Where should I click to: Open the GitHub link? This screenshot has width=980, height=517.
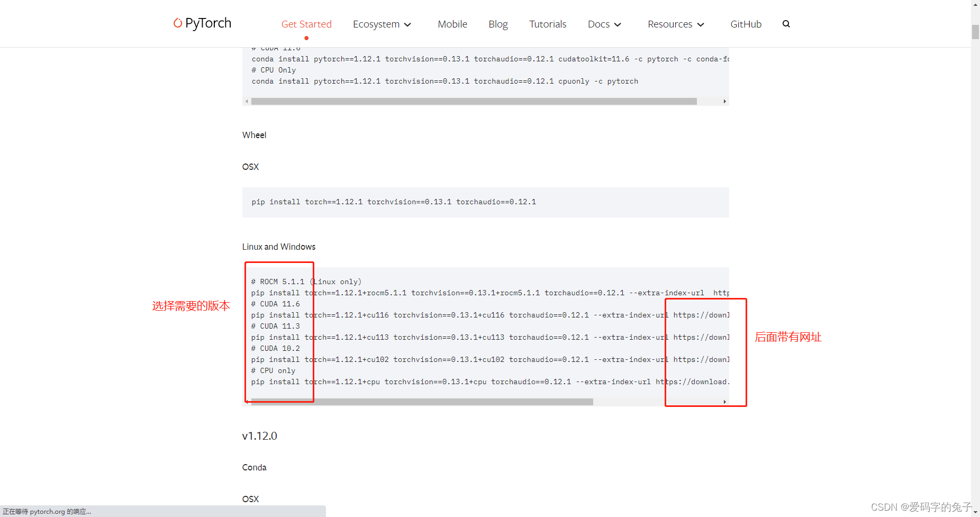746,24
